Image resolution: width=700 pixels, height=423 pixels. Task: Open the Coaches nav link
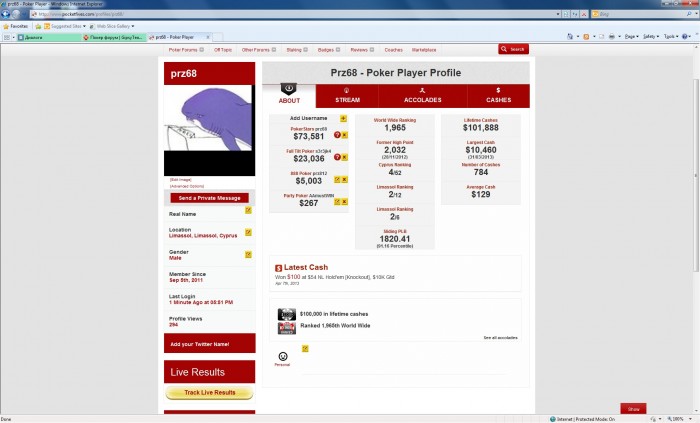click(x=393, y=50)
